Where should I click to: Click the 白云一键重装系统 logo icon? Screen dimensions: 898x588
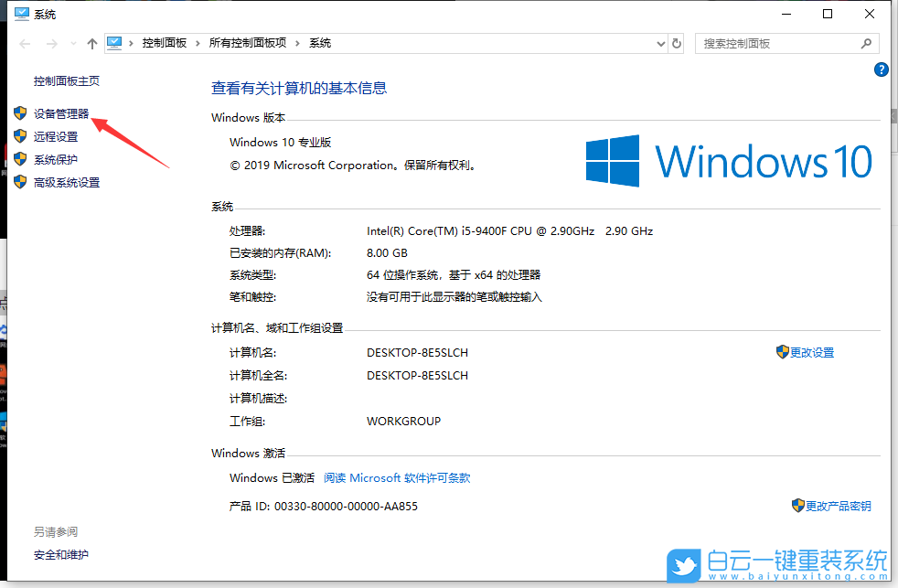pos(684,567)
